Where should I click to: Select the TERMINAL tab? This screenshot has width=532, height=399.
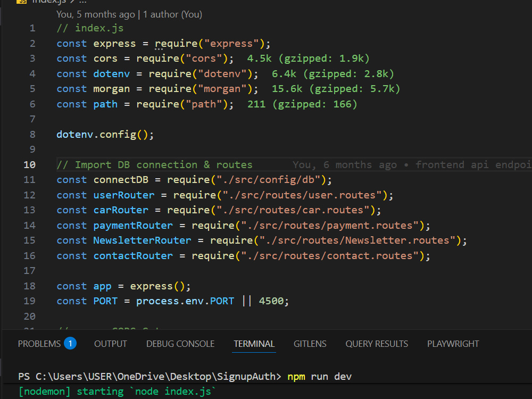pyautogui.click(x=254, y=344)
